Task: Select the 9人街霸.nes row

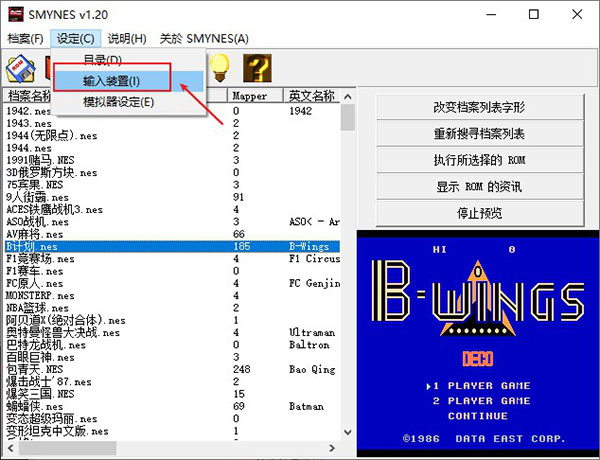Action: coord(172,197)
